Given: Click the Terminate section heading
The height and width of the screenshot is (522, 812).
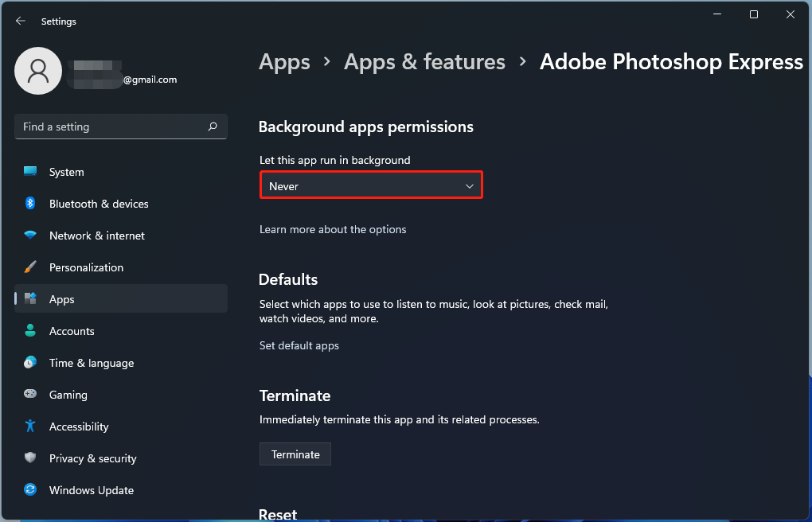Looking at the screenshot, I should pos(295,395).
